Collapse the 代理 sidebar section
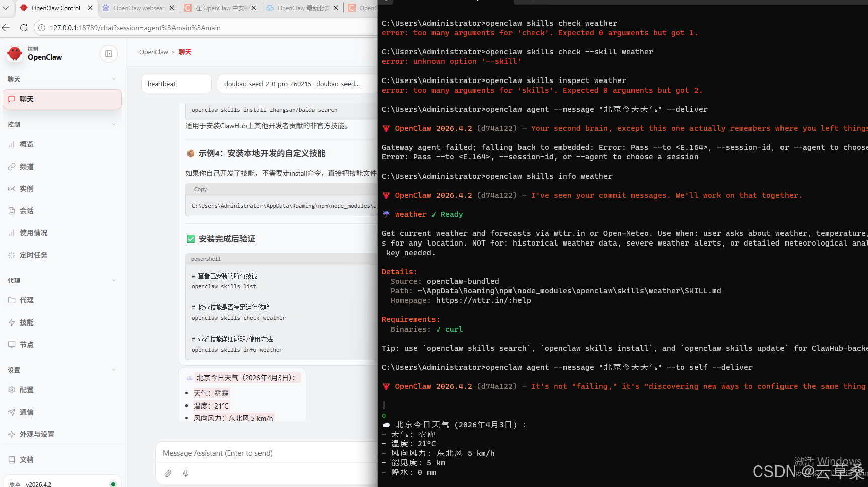868x487 pixels. click(x=114, y=280)
